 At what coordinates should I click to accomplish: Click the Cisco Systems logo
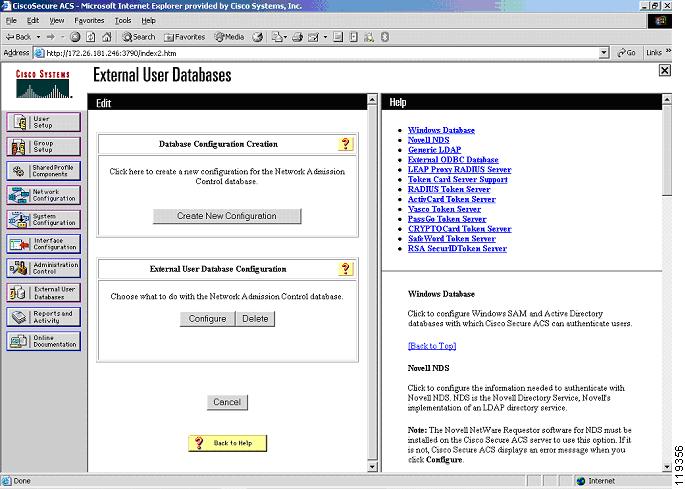pyautogui.click(x=43, y=84)
